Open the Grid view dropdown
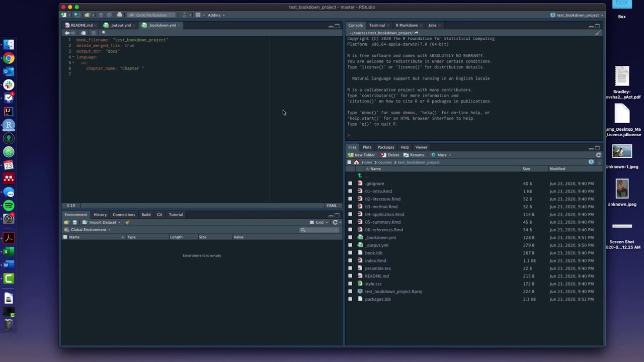The image size is (644, 362). tap(318, 222)
